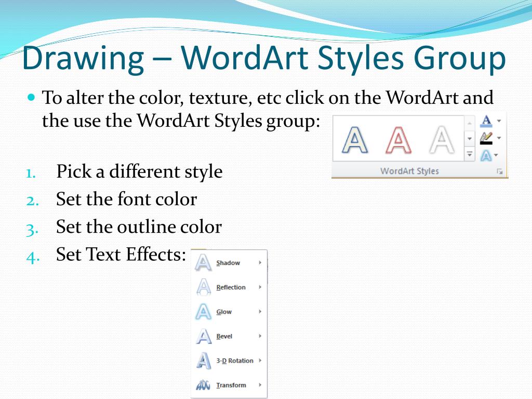Viewport: 532px width, 399px height.
Task: Expand the Glow submenu arrow
Action: 260,312
